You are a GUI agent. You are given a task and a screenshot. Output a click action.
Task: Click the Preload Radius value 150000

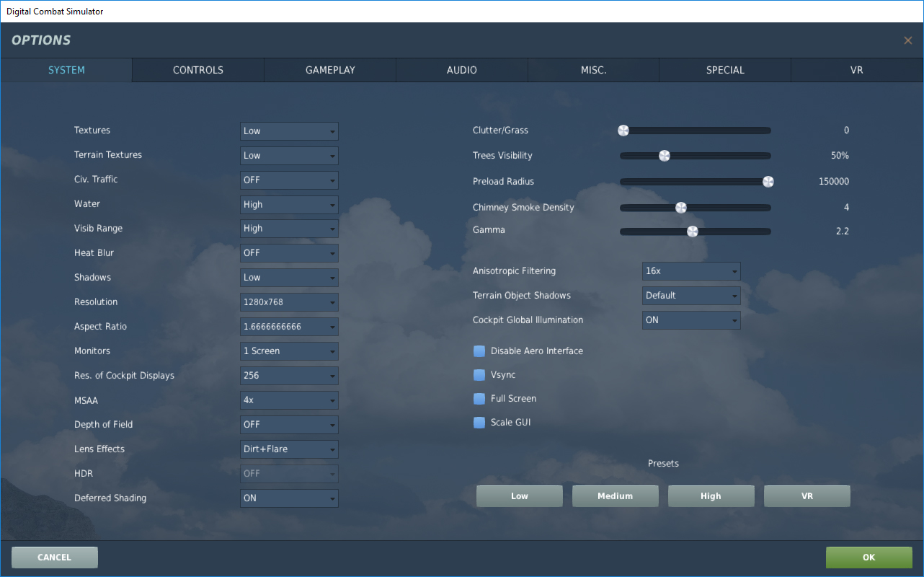pos(834,182)
